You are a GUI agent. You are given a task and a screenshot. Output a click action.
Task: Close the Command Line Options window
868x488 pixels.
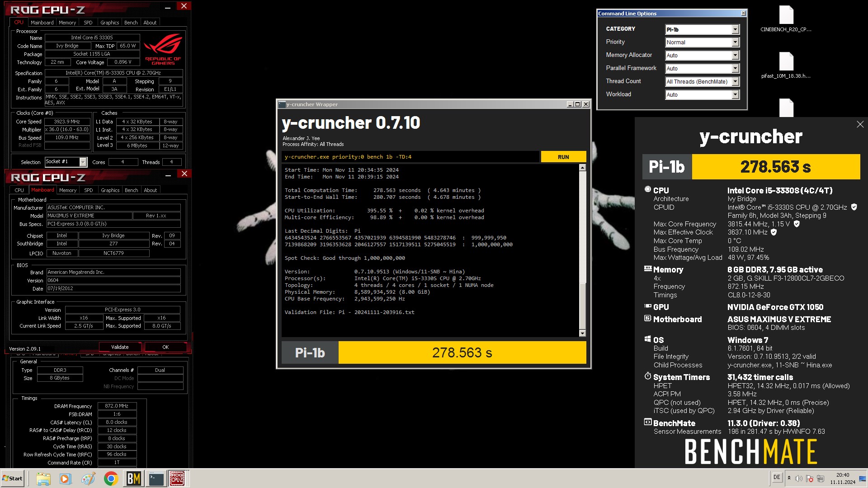(743, 13)
